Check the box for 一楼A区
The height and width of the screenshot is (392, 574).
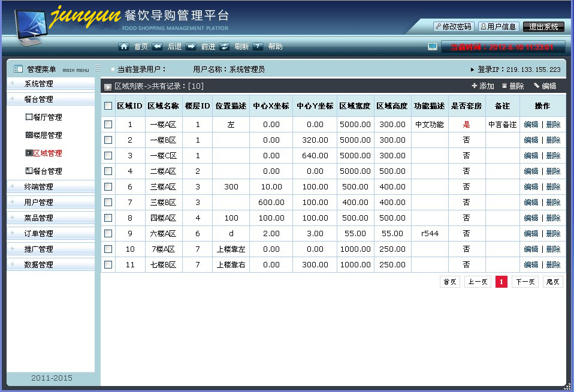point(108,125)
